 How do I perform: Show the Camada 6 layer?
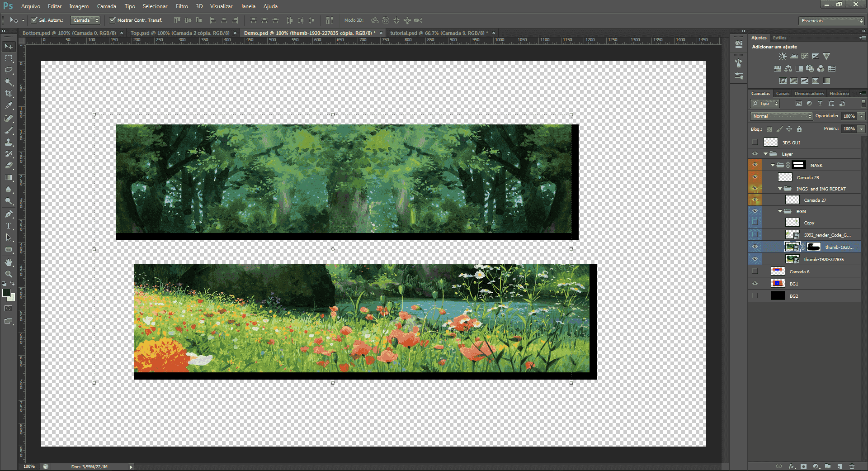tap(755, 271)
